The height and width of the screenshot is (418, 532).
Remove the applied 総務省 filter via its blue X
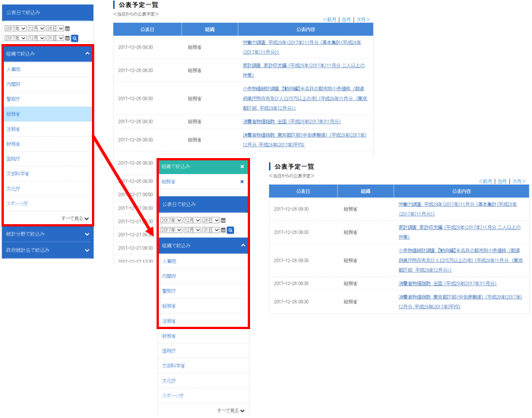(x=242, y=182)
